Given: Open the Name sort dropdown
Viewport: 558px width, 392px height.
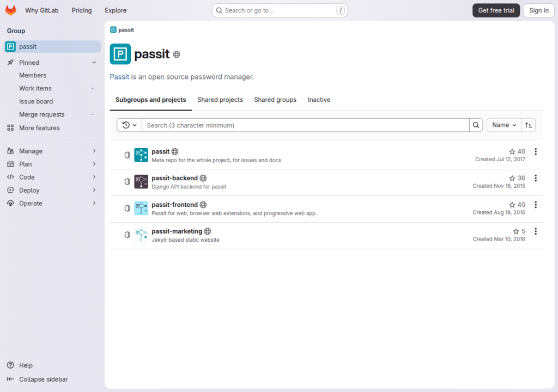Looking at the screenshot, I should click(504, 125).
